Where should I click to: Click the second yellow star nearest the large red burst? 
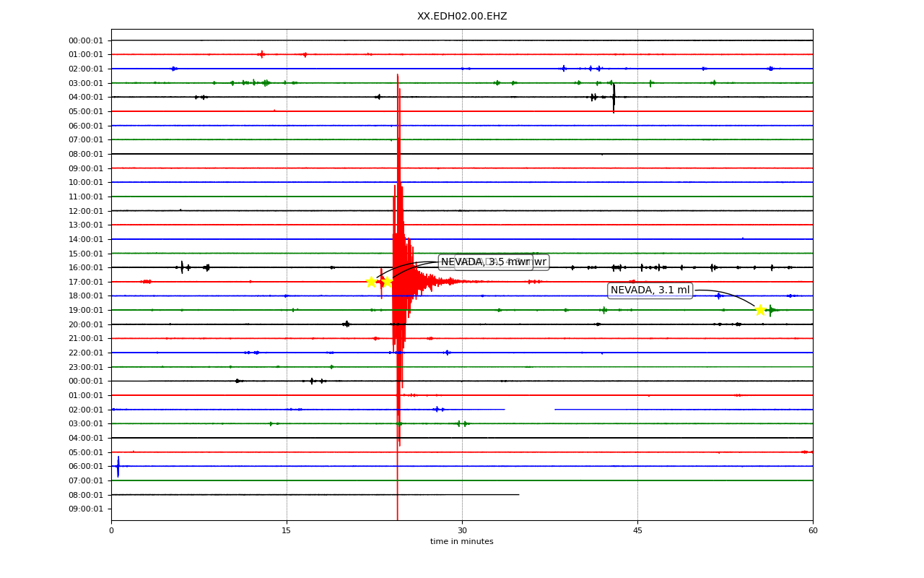coord(387,282)
